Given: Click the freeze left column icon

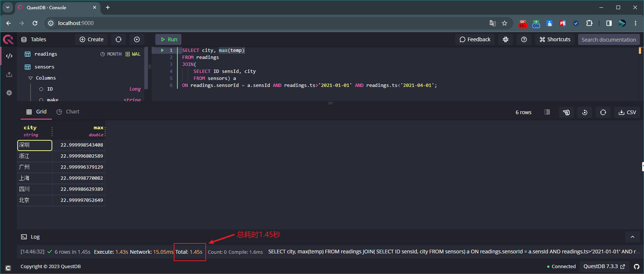Looking at the screenshot, I should point(547,112).
